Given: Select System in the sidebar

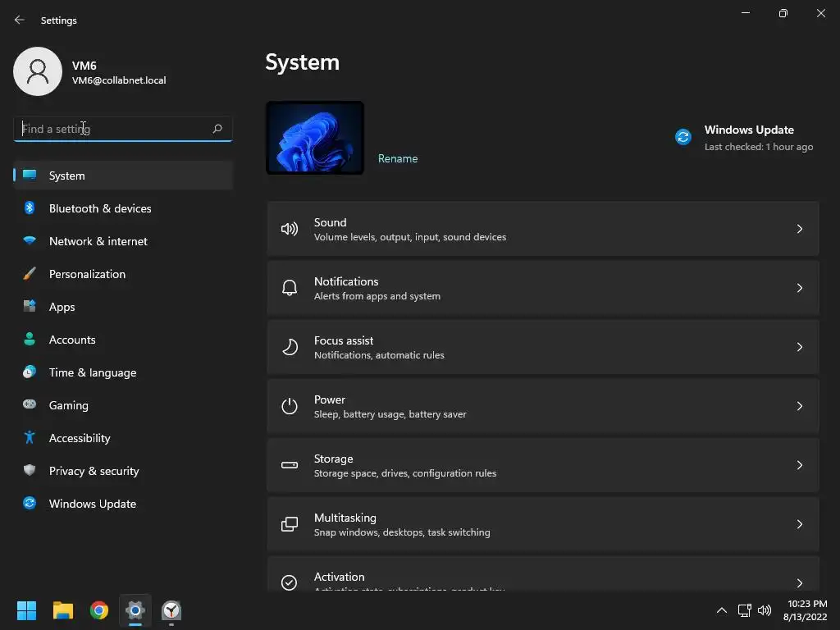Looking at the screenshot, I should 123,176.
